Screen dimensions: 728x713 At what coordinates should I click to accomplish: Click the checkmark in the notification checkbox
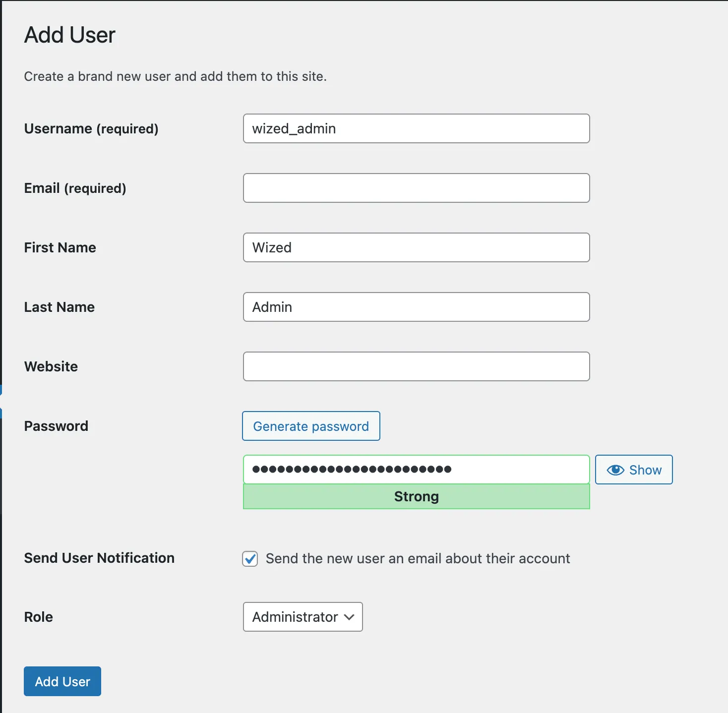coord(250,558)
